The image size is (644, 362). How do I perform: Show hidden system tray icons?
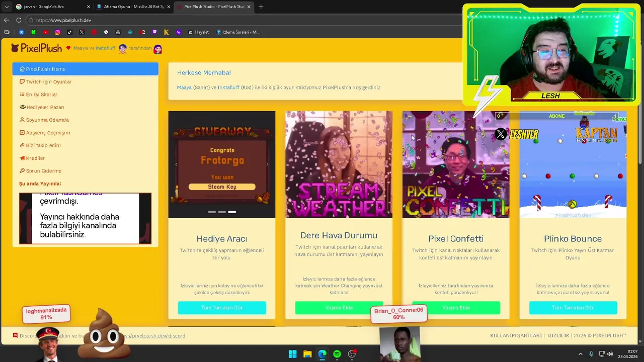point(580,354)
